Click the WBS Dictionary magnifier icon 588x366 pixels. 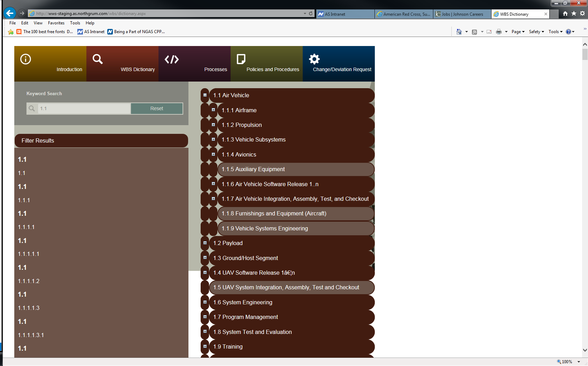coord(98,59)
